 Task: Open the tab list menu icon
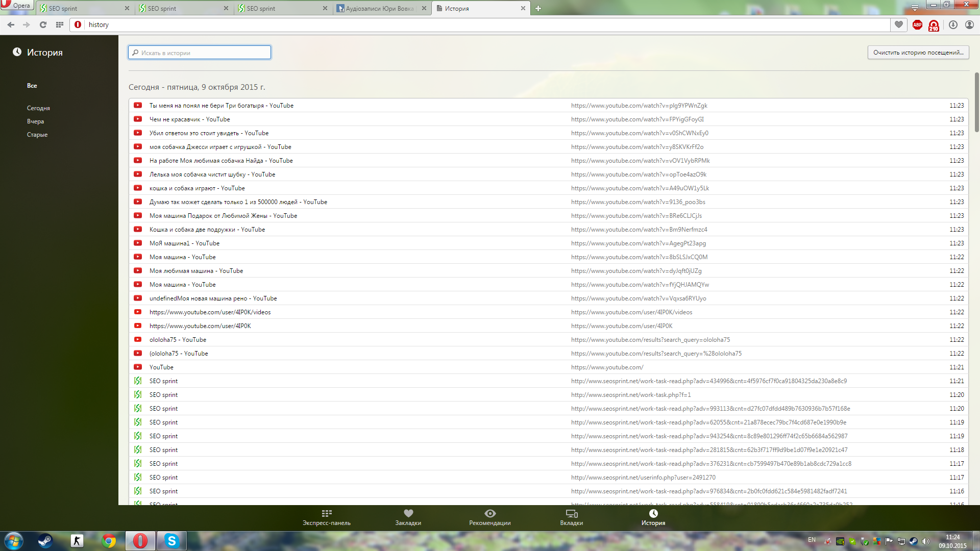click(x=915, y=8)
